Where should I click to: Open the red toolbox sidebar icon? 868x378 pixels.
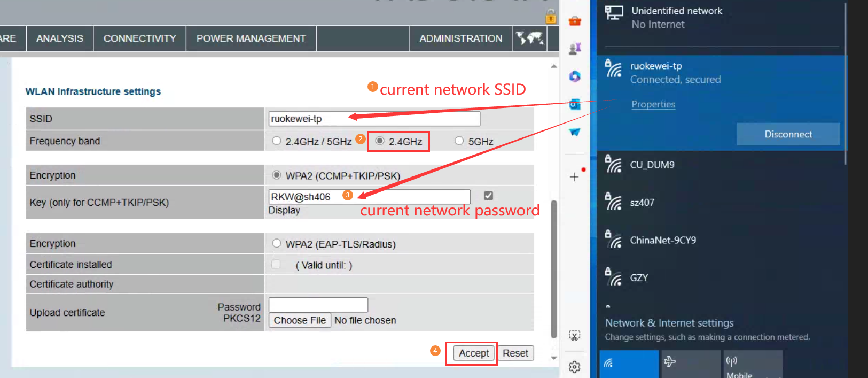click(x=575, y=21)
